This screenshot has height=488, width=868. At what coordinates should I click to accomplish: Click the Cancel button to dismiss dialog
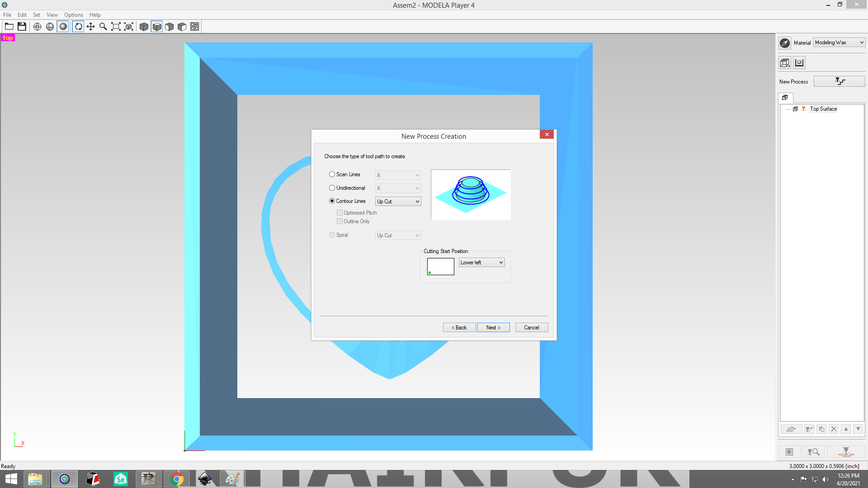click(532, 327)
